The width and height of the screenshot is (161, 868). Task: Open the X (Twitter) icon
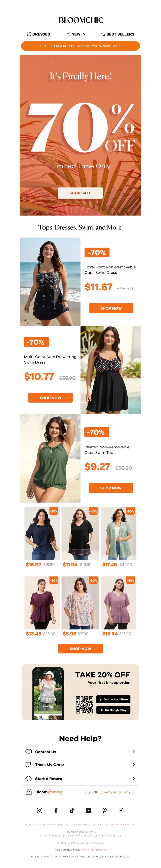click(x=121, y=810)
